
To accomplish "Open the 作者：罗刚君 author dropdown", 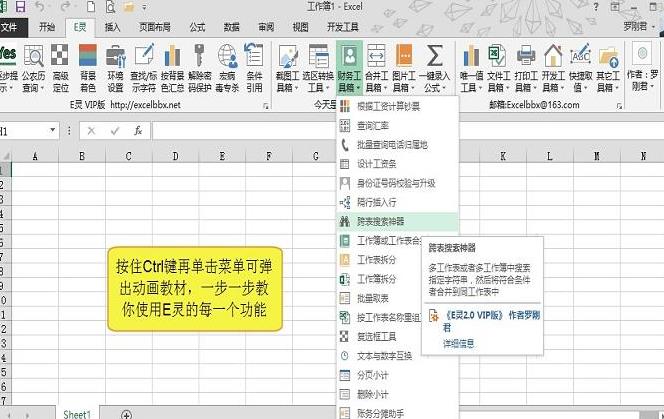I will 642,68.
